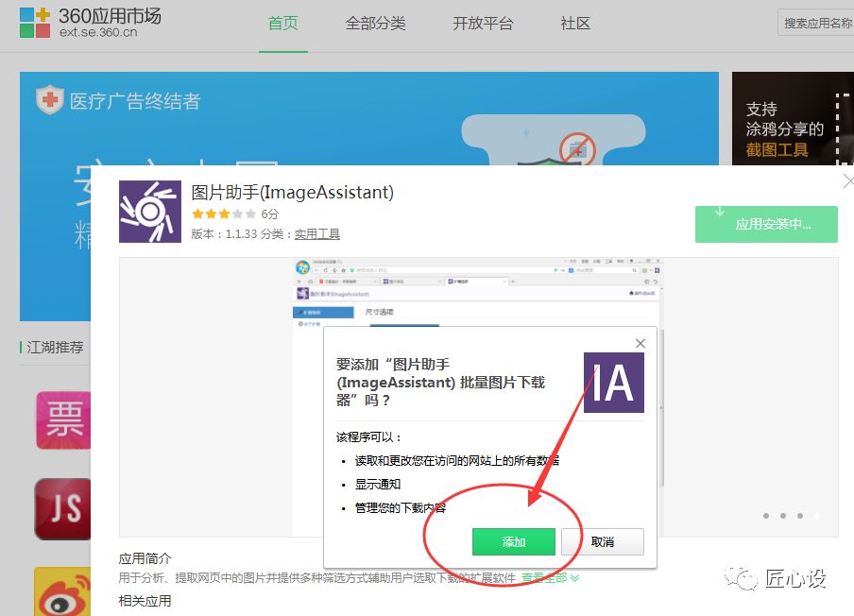Focus the 搜索应用名称 search field

[x=816, y=23]
